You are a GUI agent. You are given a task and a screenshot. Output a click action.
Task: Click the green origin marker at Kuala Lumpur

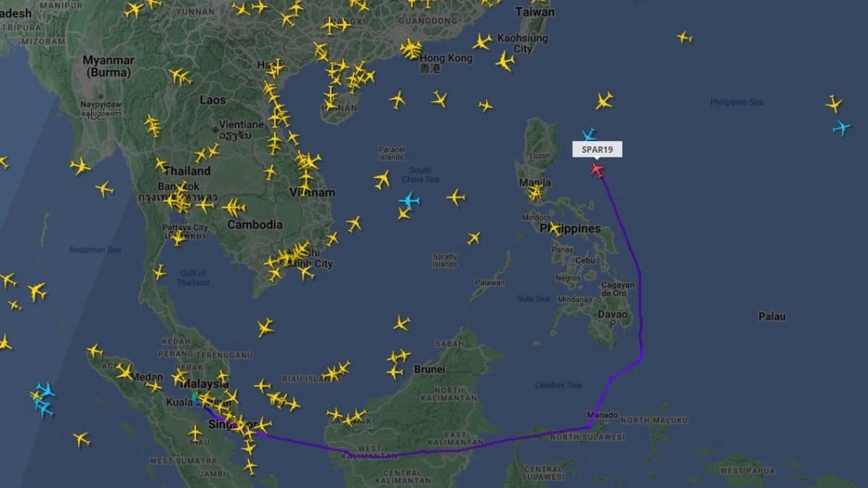[195, 396]
